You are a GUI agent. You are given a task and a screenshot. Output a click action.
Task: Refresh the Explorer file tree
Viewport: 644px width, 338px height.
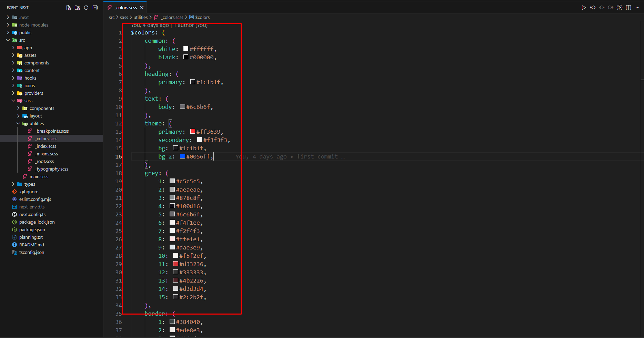click(x=86, y=8)
